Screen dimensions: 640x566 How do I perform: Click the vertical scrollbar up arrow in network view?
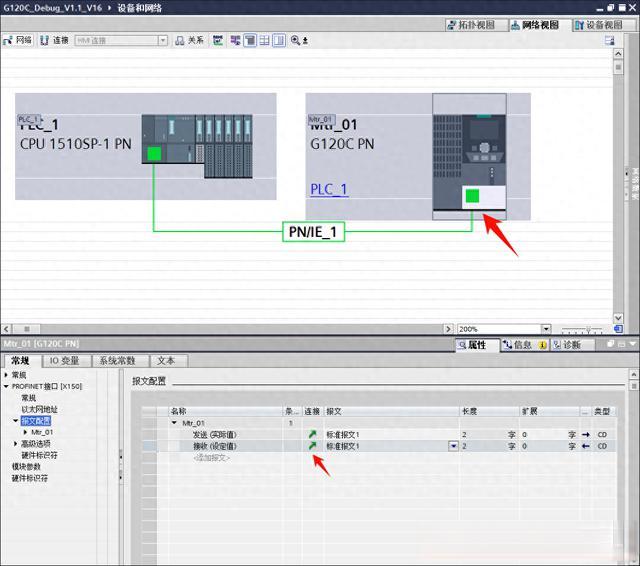click(x=618, y=54)
